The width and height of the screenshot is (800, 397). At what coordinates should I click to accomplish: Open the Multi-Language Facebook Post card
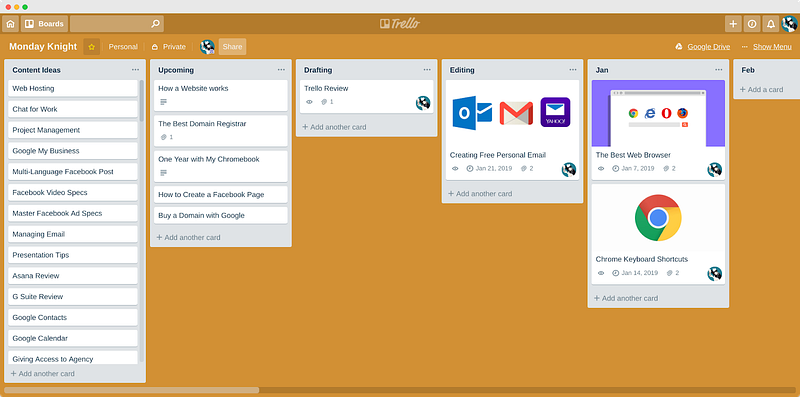click(73, 172)
